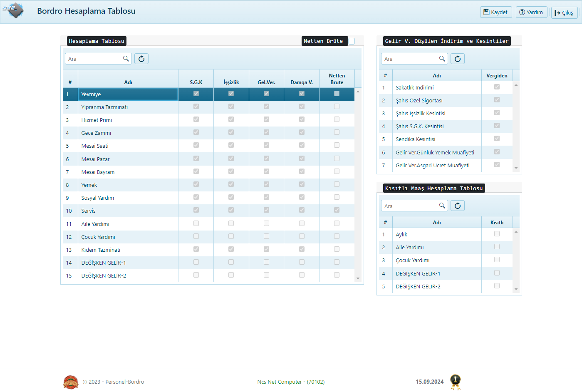The height and width of the screenshot is (392, 582).
Task: Select Gelir Ver.Günlük Yemek Muafiyeti row
Action: click(x=446, y=152)
